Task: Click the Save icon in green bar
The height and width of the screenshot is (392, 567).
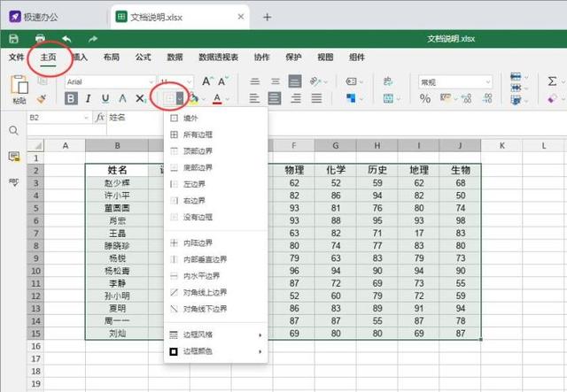Action: [14, 39]
